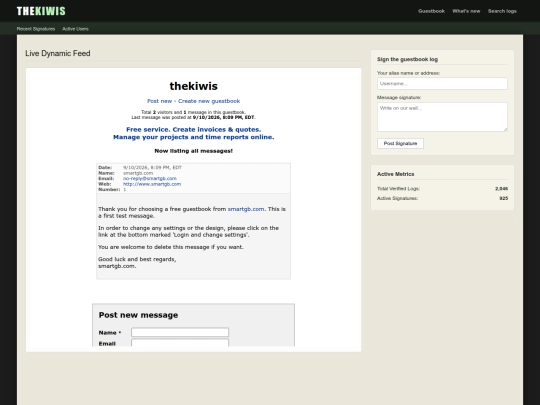The height and width of the screenshot is (405, 540).
Task: Switch to Recent Signatures tab
Action: tap(36, 29)
